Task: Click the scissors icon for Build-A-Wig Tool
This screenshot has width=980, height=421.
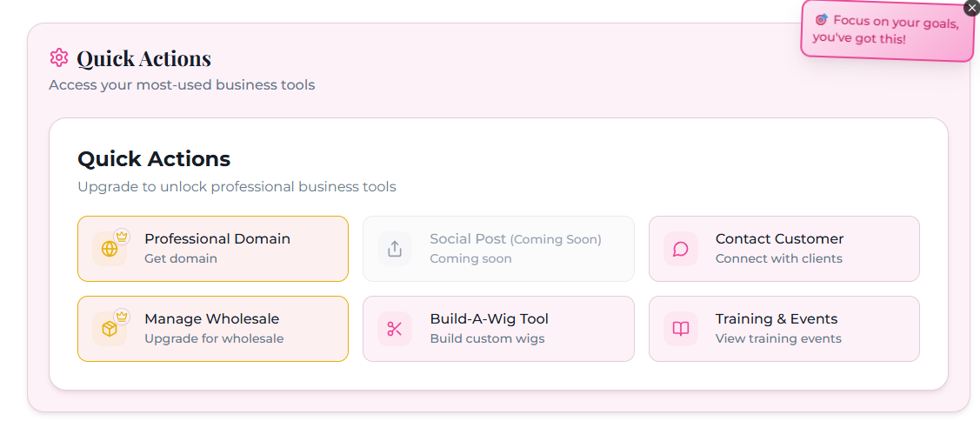Action: coord(395,329)
